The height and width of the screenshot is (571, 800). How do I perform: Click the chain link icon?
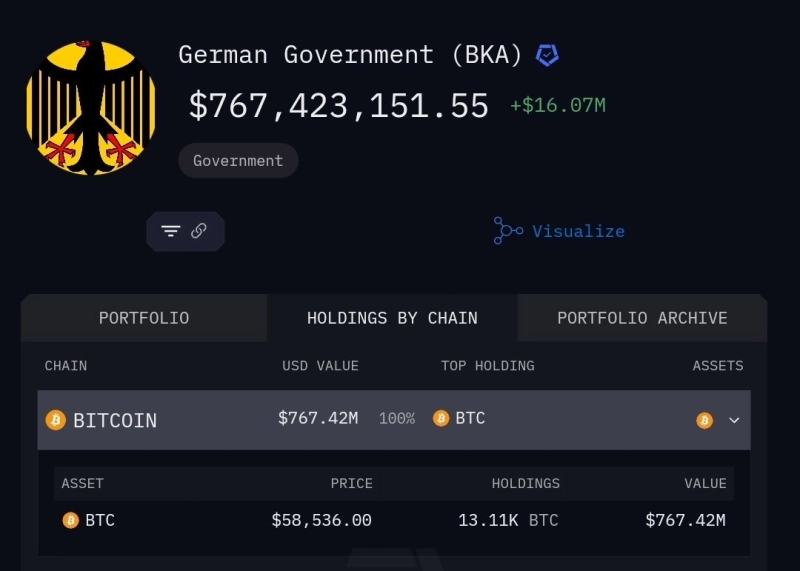coord(199,231)
